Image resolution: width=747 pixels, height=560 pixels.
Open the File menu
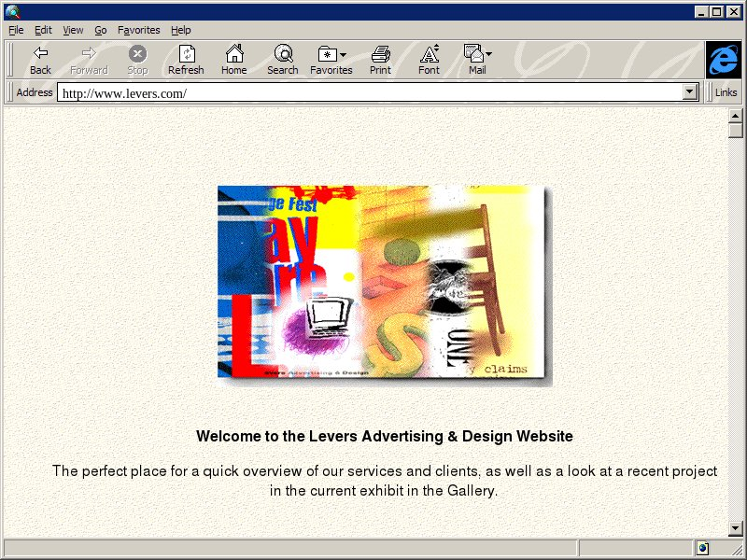pyautogui.click(x=16, y=30)
